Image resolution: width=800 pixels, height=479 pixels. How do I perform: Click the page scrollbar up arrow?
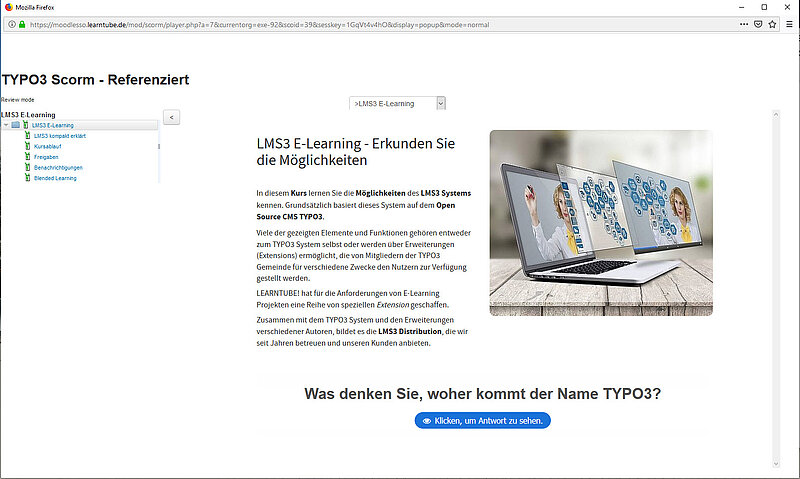(x=776, y=47)
